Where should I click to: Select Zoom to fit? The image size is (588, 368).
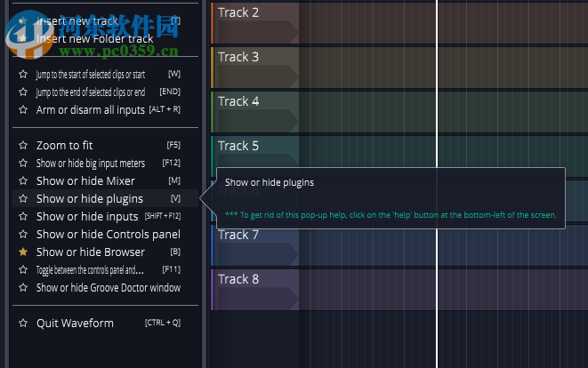click(105, 146)
